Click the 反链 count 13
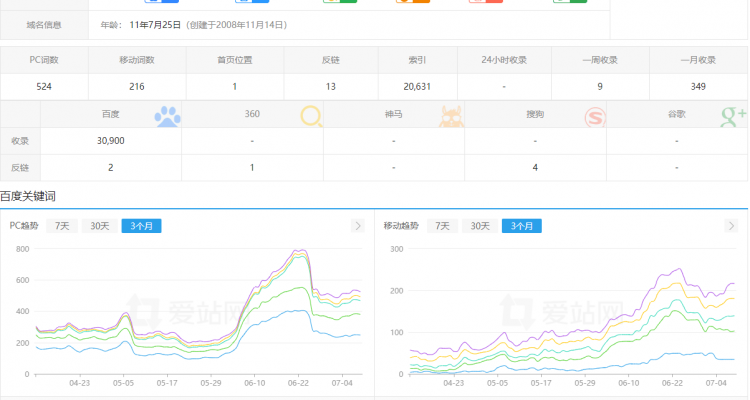The height and width of the screenshot is (400, 750). [330, 87]
